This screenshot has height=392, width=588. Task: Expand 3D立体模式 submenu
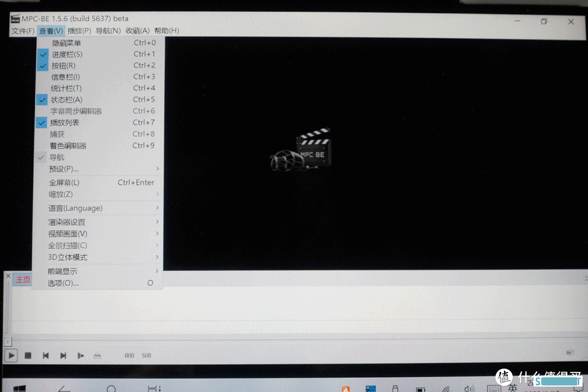[x=97, y=258]
